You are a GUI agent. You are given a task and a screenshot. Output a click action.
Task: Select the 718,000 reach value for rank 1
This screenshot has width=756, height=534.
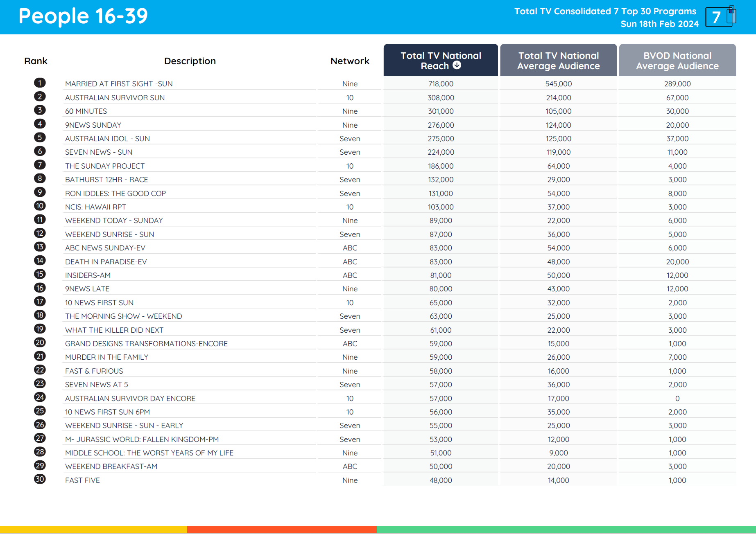tap(440, 83)
